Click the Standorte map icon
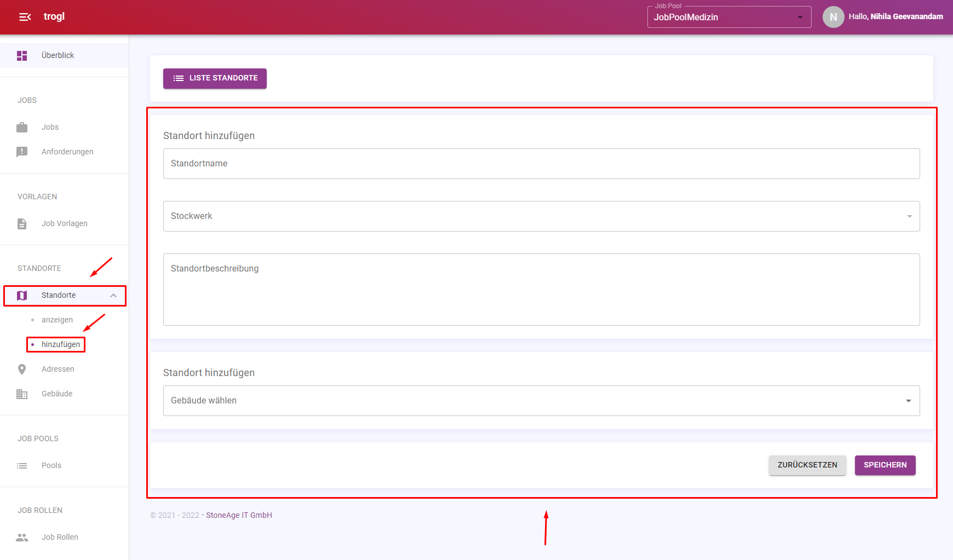This screenshot has width=953, height=560. tap(22, 296)
